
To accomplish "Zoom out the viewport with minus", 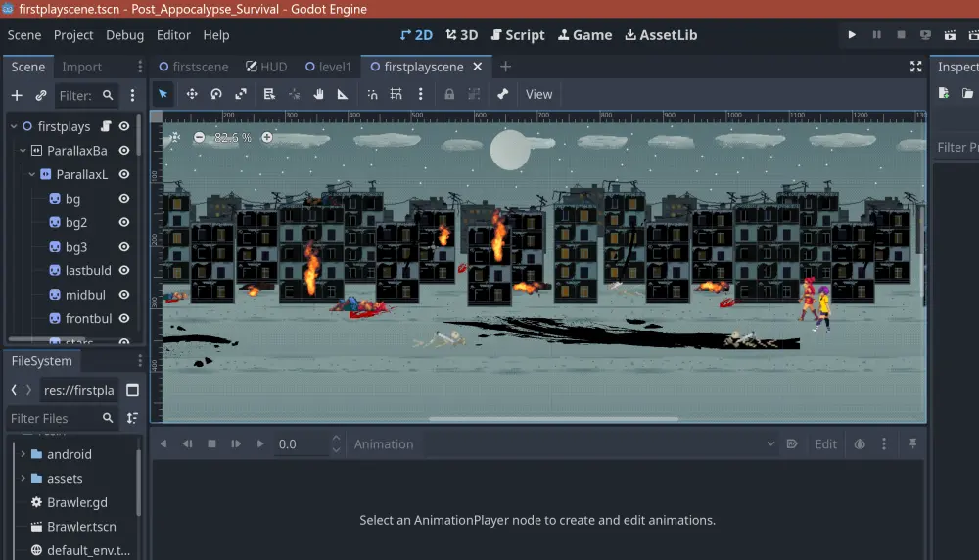I will (x=199, y=137).
